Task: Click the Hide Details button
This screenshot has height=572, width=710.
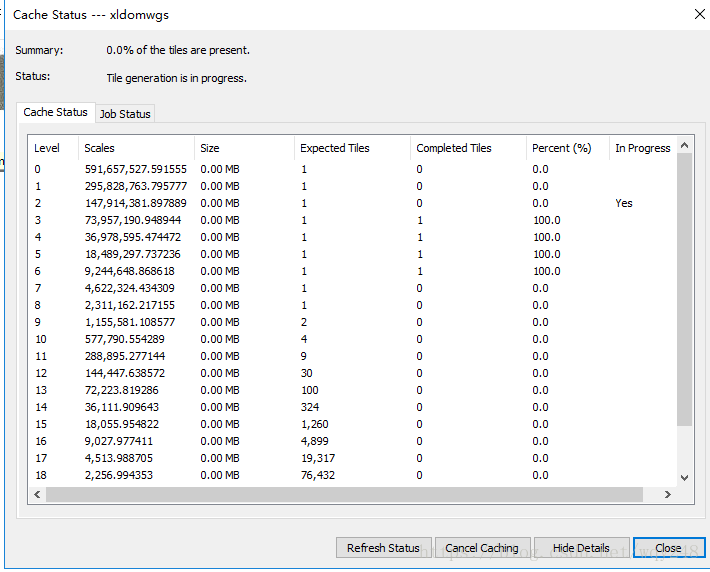Action: pos(581,548)
